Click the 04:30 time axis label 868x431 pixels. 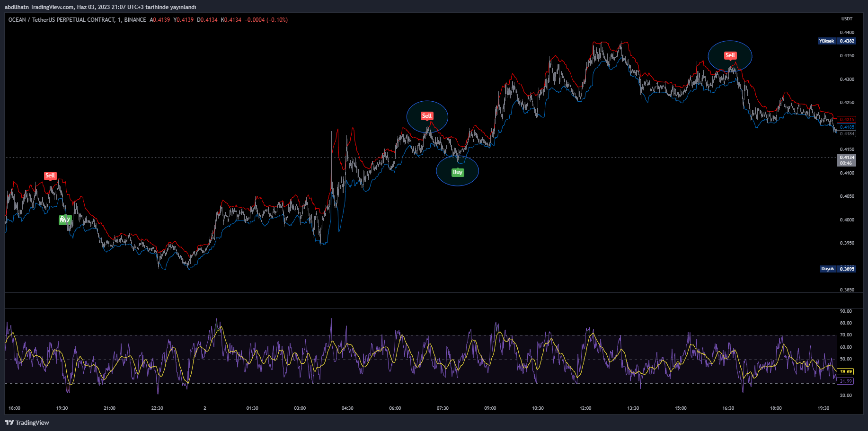pyautogui.click(x=347, y=408)
